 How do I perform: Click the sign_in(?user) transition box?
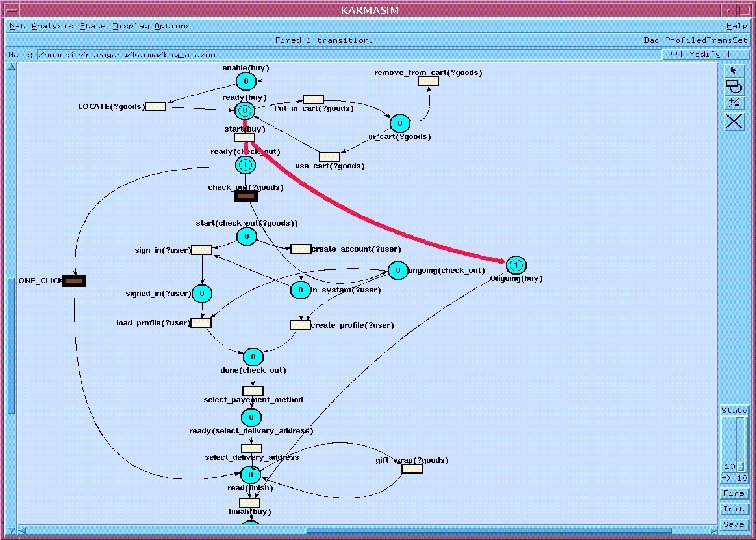[x=202, y=250]
